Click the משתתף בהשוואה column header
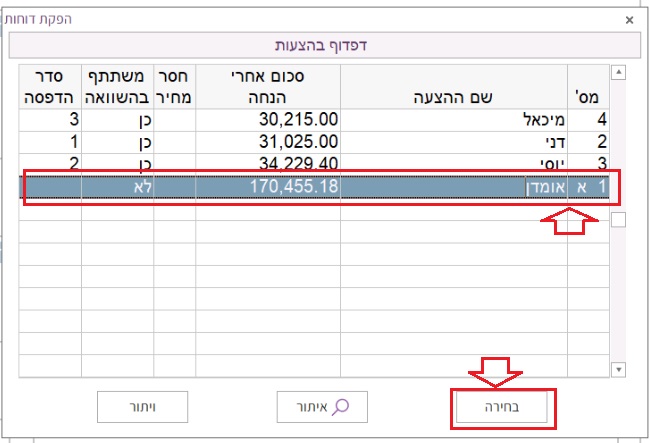 [117, 87]
